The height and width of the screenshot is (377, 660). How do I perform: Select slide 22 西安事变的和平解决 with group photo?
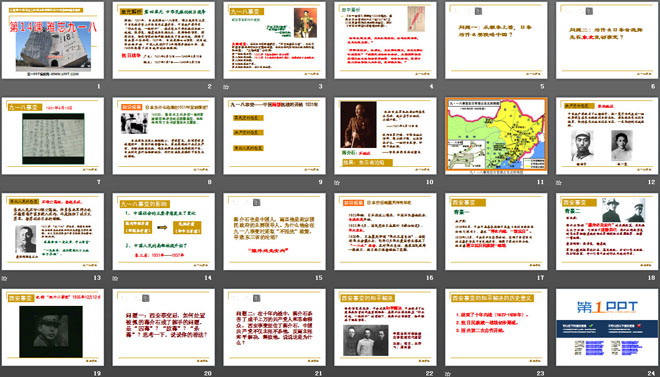point(385,327)
